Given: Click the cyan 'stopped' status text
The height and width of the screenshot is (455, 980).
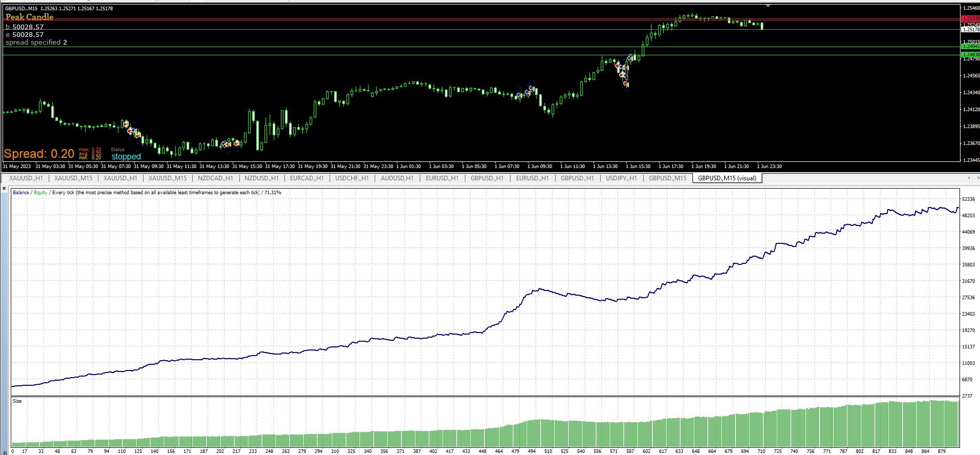Looking at the screenshot, I should 126,157.
